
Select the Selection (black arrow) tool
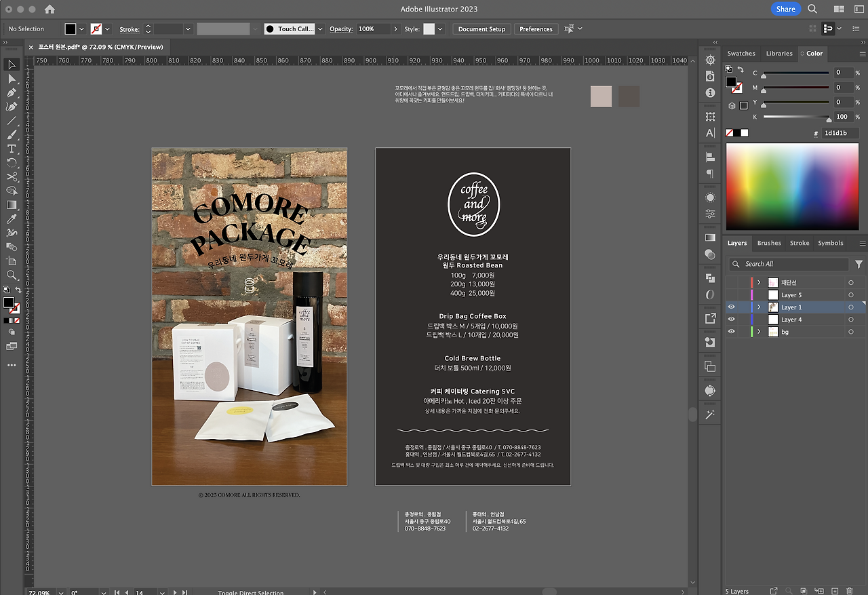[x=12, y=64]
